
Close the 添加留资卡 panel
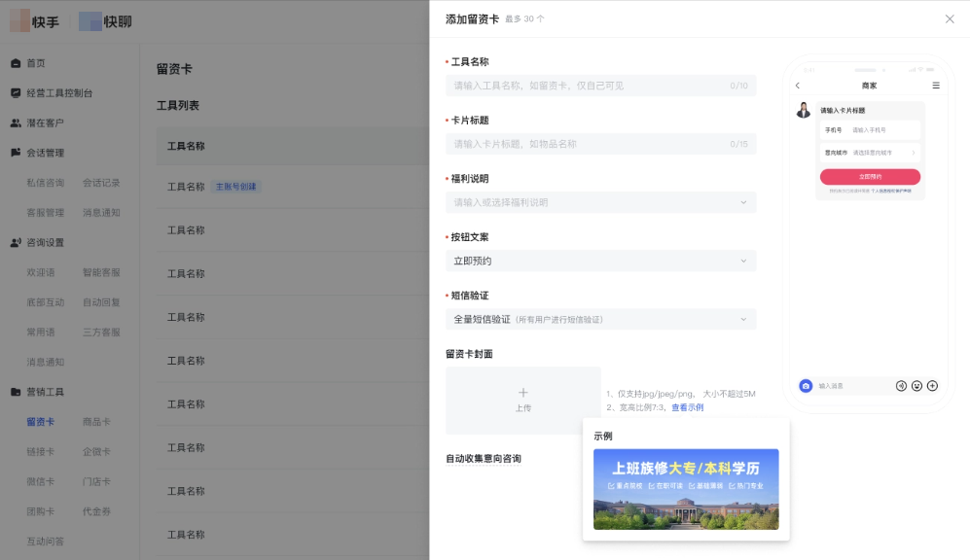point(949,19)
